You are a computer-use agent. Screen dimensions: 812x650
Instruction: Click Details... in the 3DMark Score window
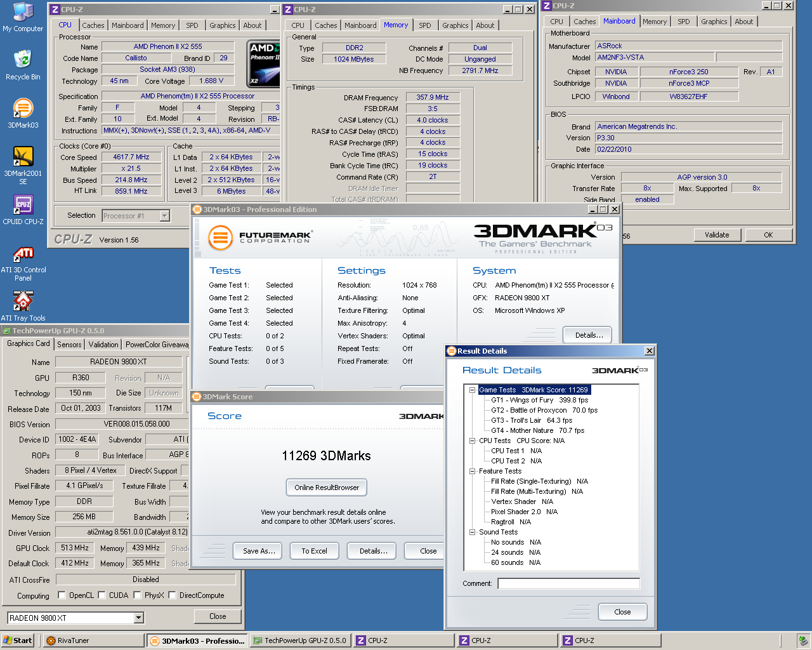(373, 551)
